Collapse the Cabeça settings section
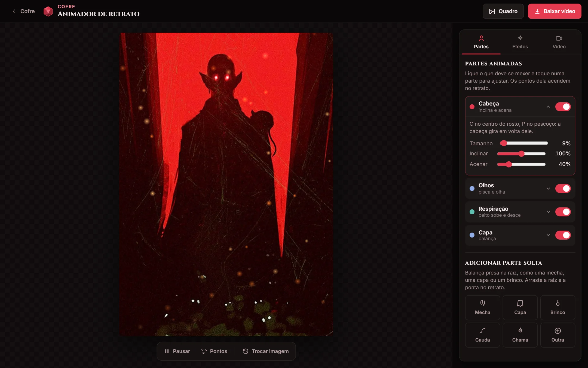 (548, 107)
